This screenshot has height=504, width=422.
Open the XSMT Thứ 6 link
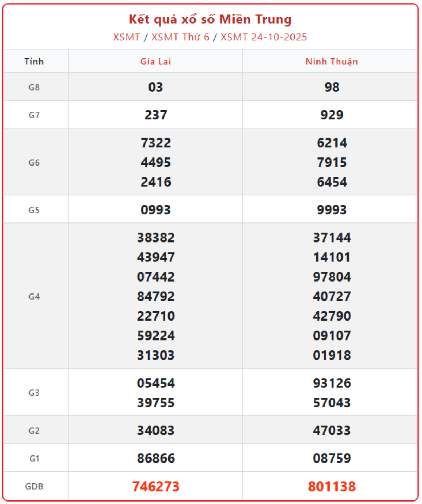(x=180, y=37)
